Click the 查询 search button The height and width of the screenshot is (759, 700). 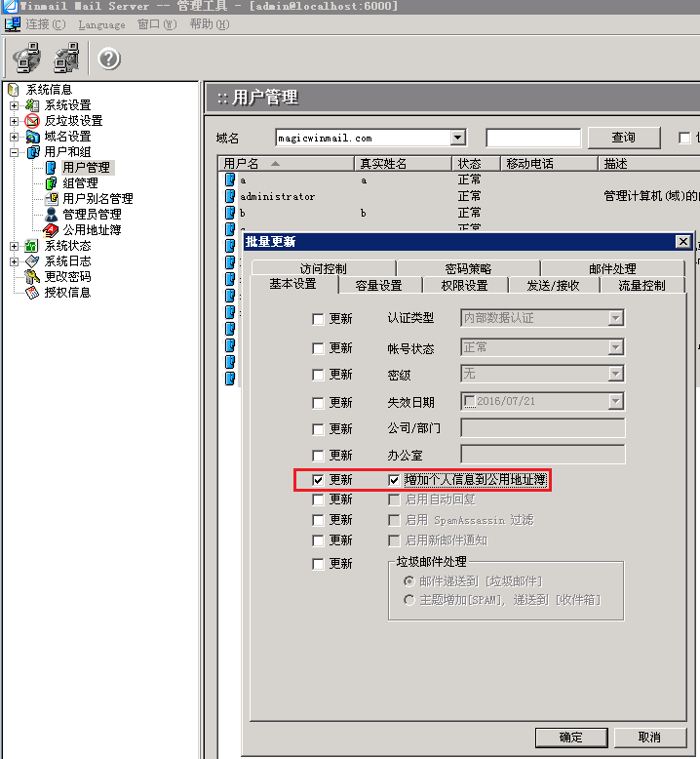(623, 139)
